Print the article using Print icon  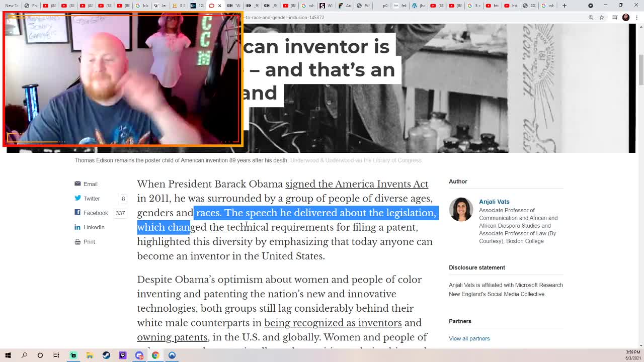coord(85,242)
